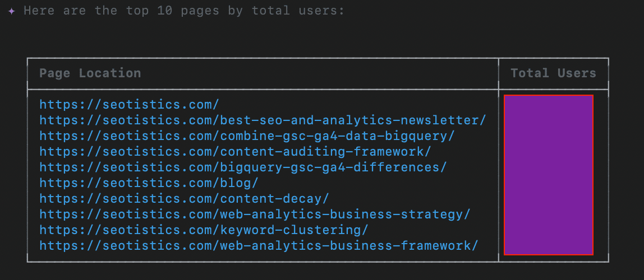Screen dimensions: 644x280
Task: Click the Total Users column header
Action: click(553, 73)
